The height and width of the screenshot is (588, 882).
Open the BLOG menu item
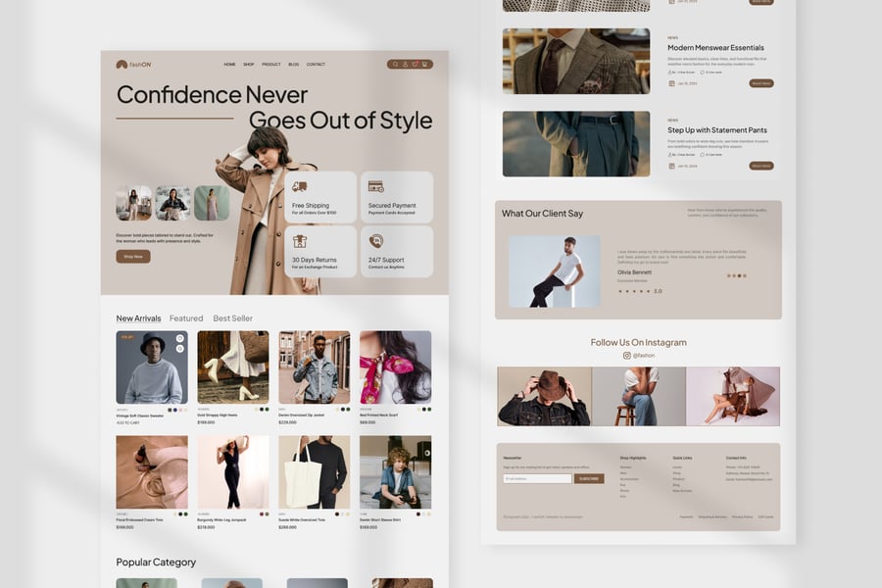[x=294, y=65]
